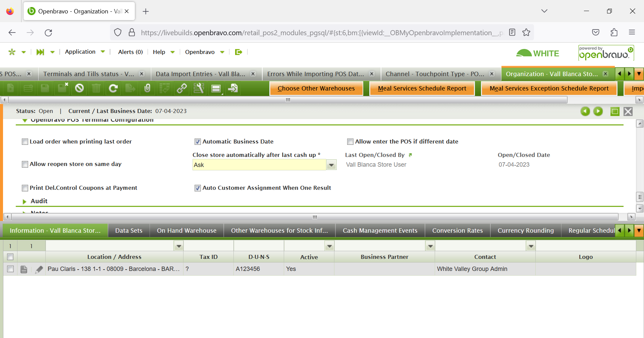644x338 pixels.
Task: Open the Data Sets child tab
Action: [129, 231]
